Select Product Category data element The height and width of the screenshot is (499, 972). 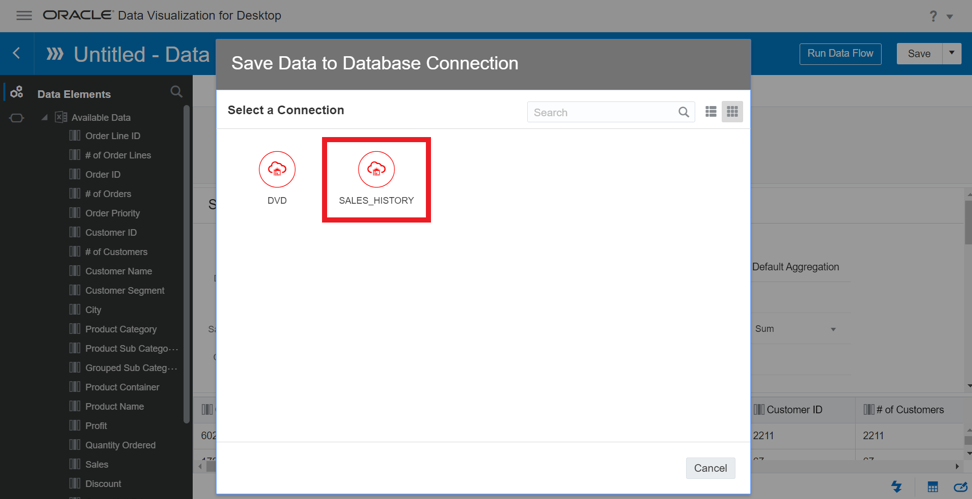tap(121, 329)
